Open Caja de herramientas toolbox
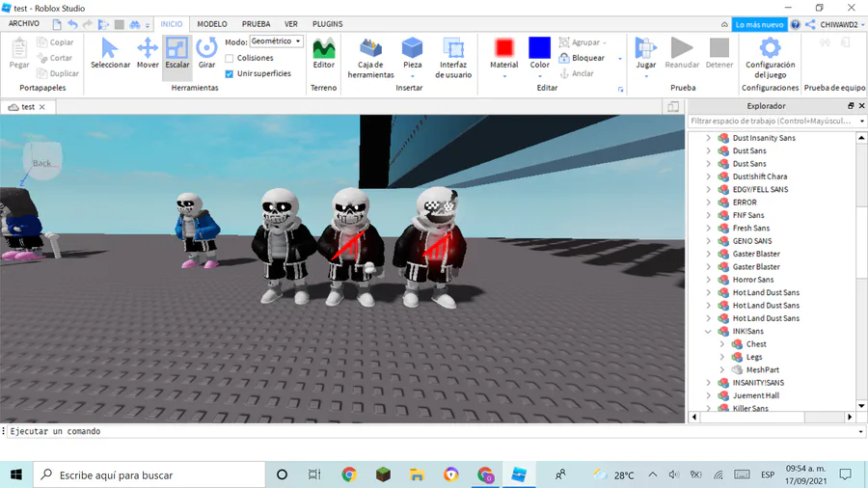 coord(371,58)
